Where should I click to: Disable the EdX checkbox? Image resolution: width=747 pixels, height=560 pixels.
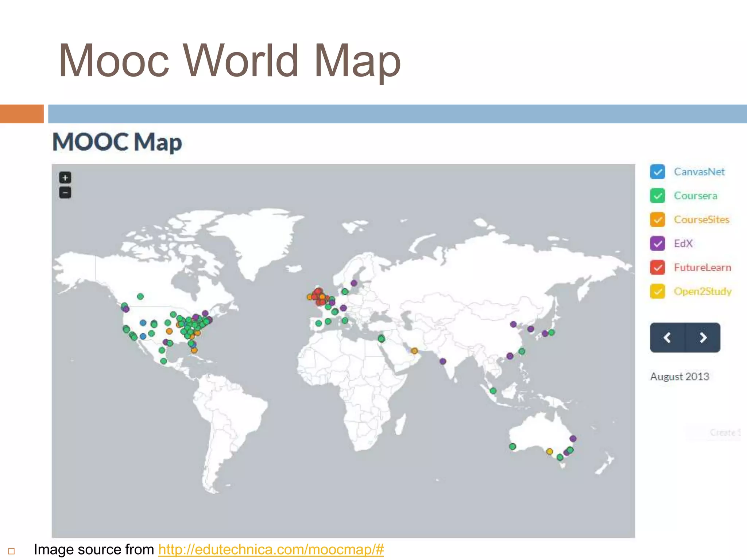pyautogui.click(x=657, y=244)
